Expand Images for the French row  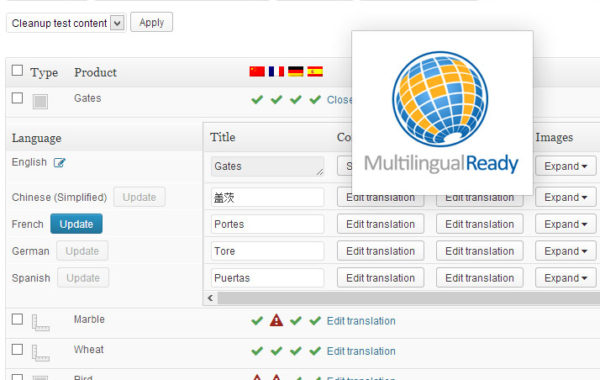(x=566, y=224)
